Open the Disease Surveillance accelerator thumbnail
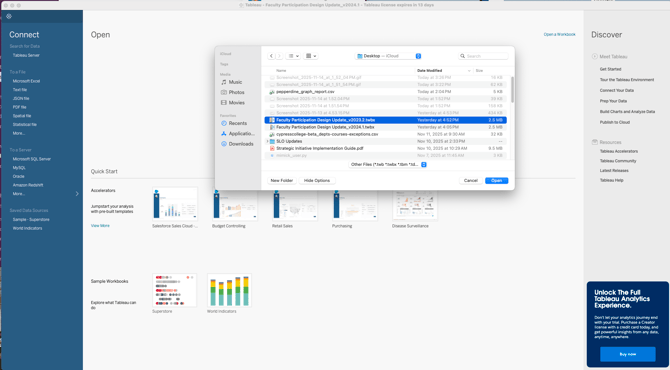The height and width of the screenshot is (370, 670). (415, 204)
